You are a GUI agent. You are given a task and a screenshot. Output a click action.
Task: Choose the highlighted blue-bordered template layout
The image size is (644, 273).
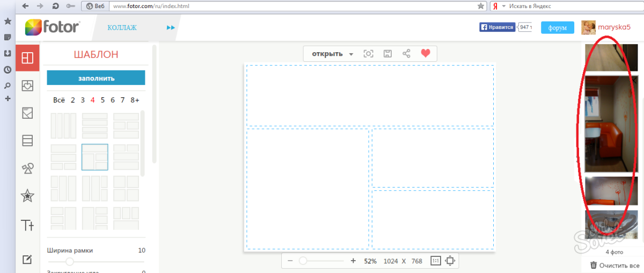[x=95, y=157]
